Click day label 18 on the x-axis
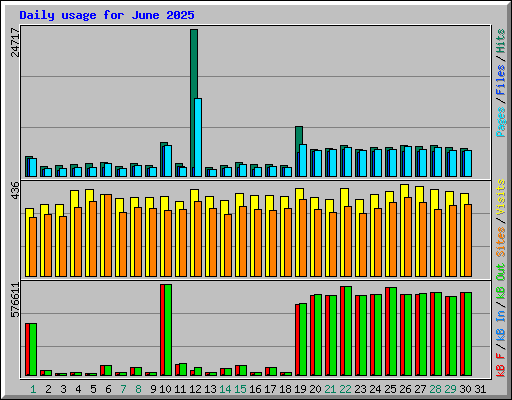The height and width of the screenshot is (400, 512). (x=285, y=389)
